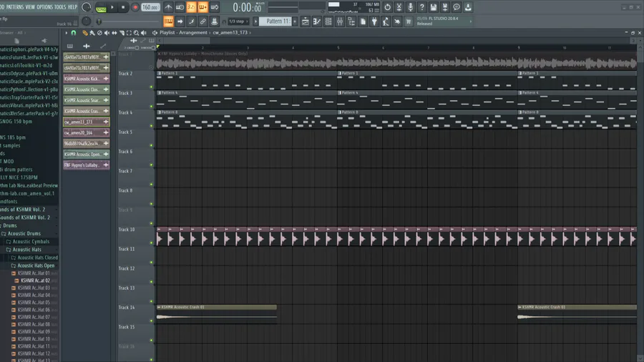Select FNF Hypno's Lullaby in the picker panel
This screenshot has height=362, width=644.
pyautogui.click(x=87, y=165)
